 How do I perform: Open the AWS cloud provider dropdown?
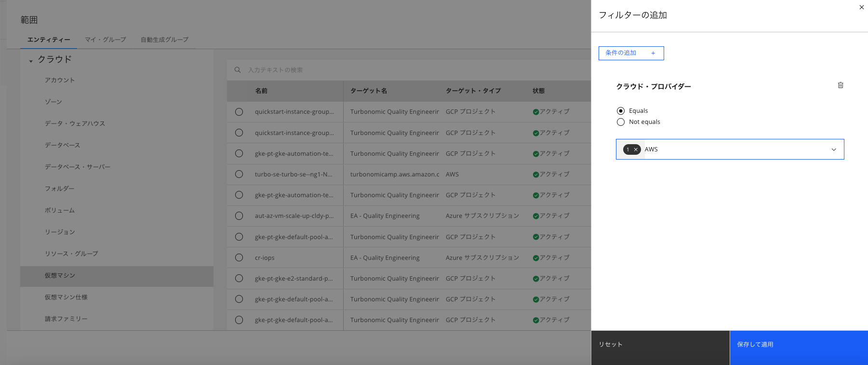click(833, 149)
